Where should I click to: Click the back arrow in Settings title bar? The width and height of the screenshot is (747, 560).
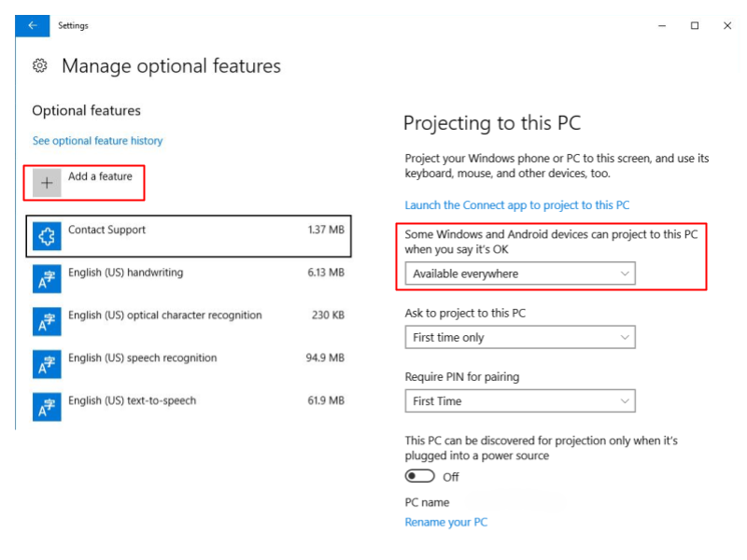tap(33, 26)
